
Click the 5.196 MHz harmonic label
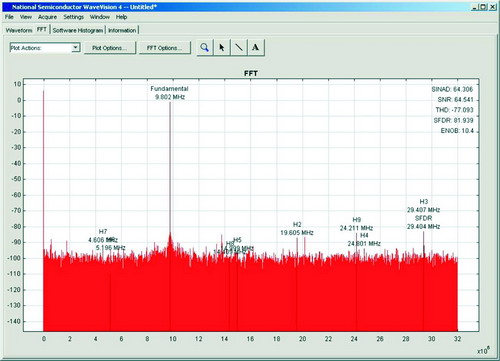coord(110,248)
